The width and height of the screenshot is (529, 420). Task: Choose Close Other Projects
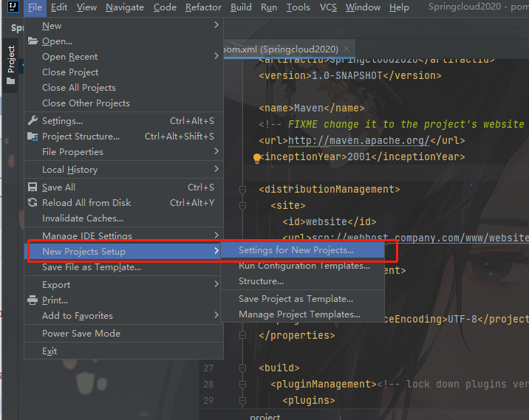(x=124, y=103)
